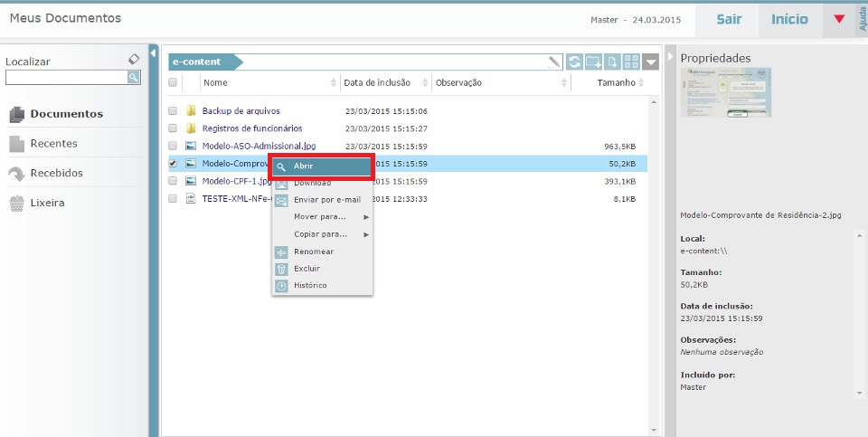The image size is (868, 437).
Task: Switch to grid view using thumbnails icon
Action: (x=631, y=62)
